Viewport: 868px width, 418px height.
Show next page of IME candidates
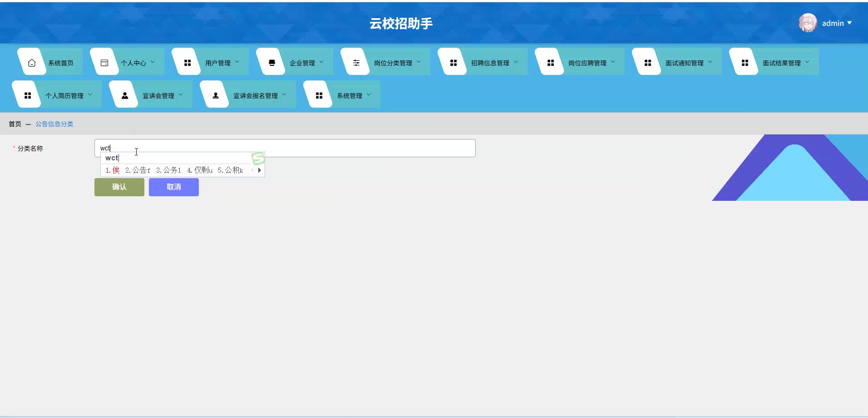tap(260, 170)
